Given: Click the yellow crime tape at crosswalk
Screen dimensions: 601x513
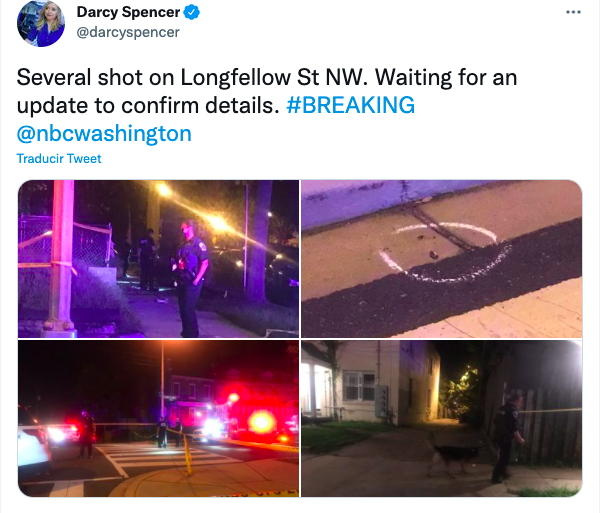Looking at the screenshot, I should tap(187, 452).
